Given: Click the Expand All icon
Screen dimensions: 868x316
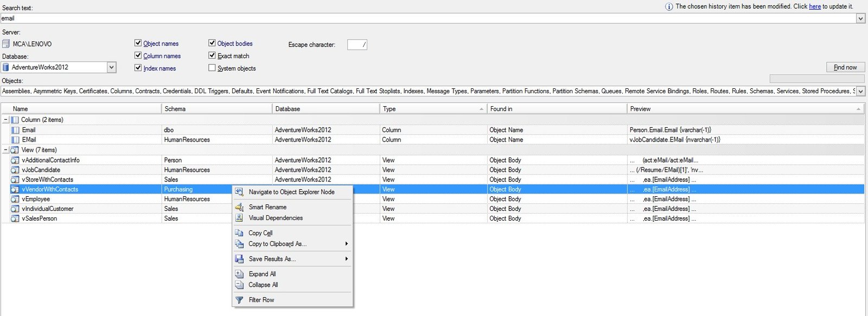Looking at the screenshot, I should (239, 274).
